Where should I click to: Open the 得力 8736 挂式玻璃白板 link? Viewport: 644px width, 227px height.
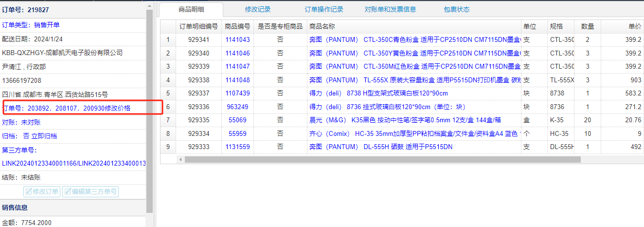point(388,107)
